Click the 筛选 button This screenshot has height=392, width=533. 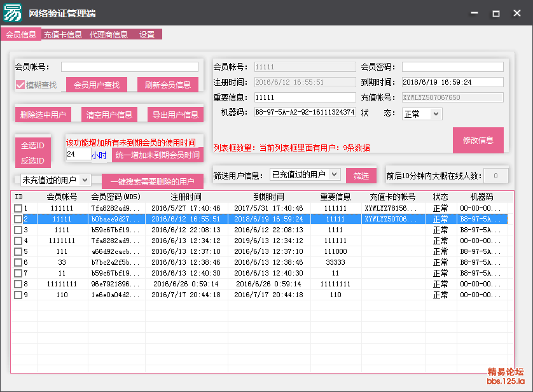coord(361,176)
